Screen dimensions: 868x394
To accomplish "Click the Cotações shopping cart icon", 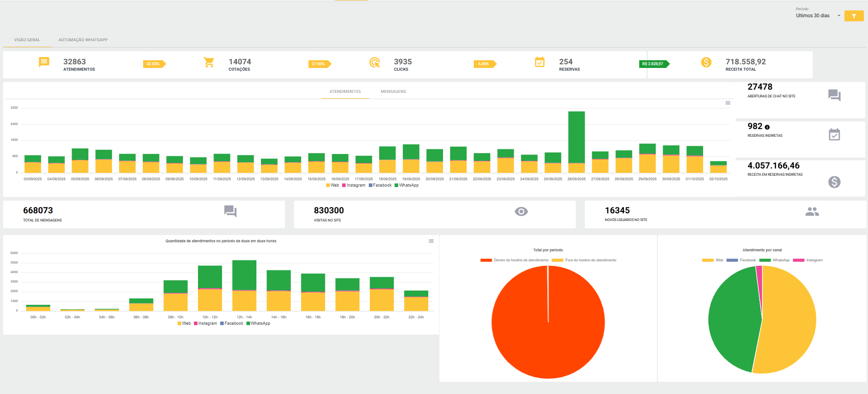I will tap(209, 62).
